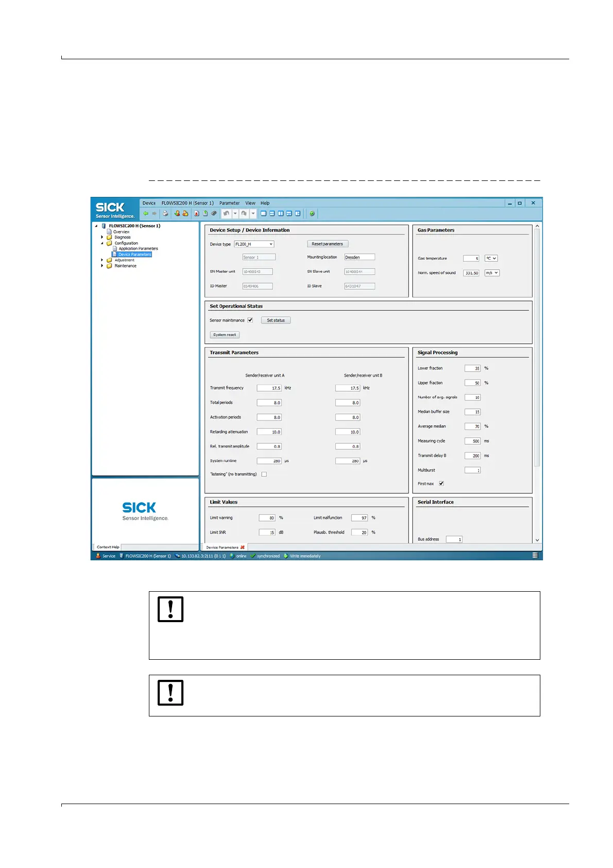Select Application Parameters in the tree
The width and height of the screenshot is (613, 868).
138,248
